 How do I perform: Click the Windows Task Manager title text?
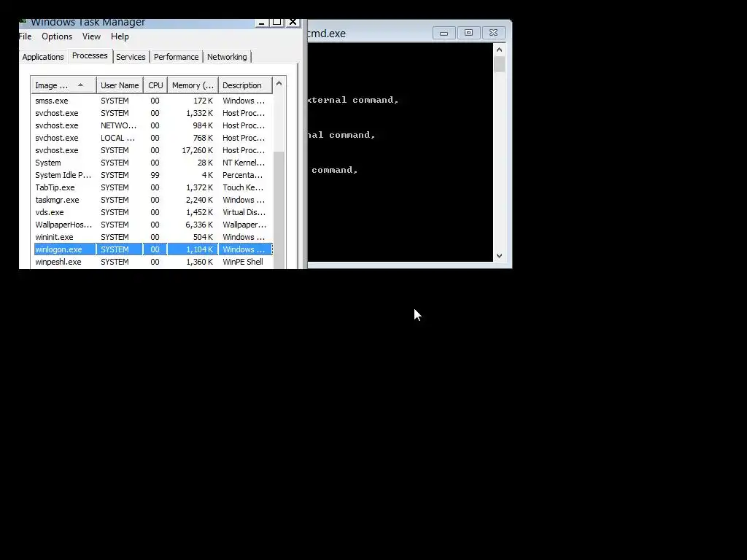click(x=88, y=23)
